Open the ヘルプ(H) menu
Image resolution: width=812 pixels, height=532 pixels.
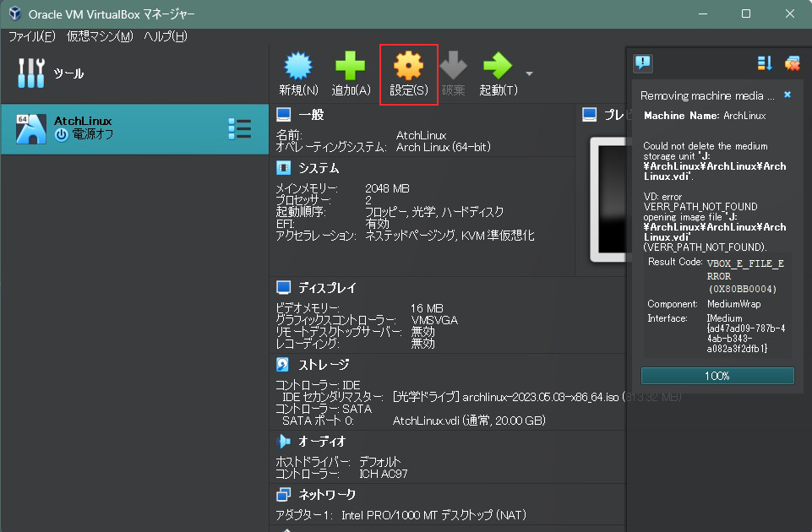tap(166, 36)
